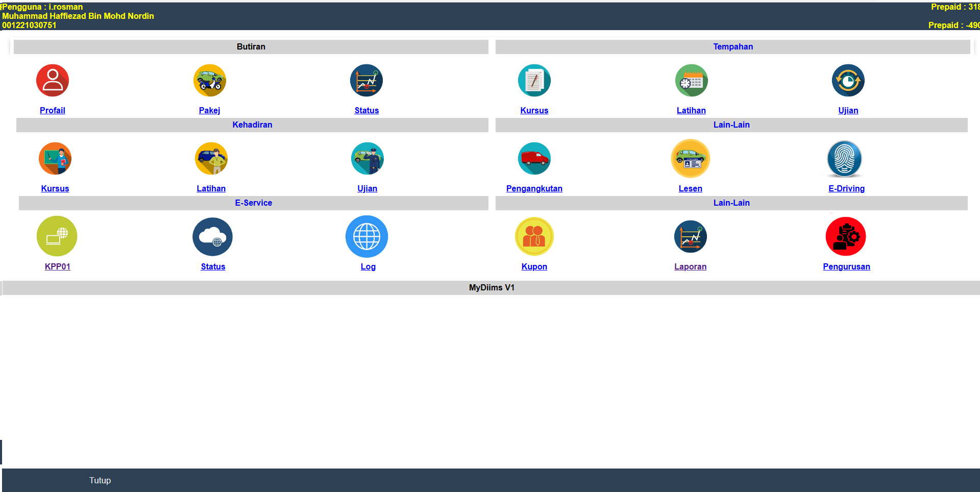Open Tempahan Kursus notepad icon
This screenshot has width=980, height=492.
[x=534, y=81]
